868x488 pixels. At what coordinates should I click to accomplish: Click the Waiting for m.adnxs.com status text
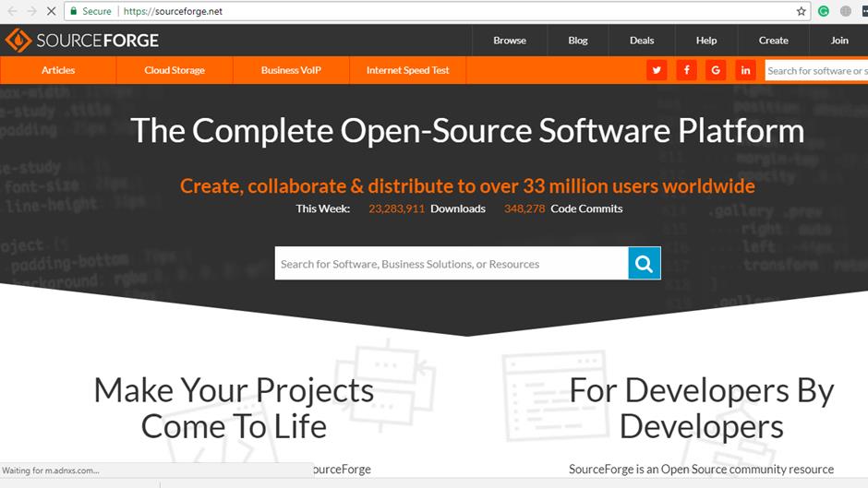click(51, 470)
